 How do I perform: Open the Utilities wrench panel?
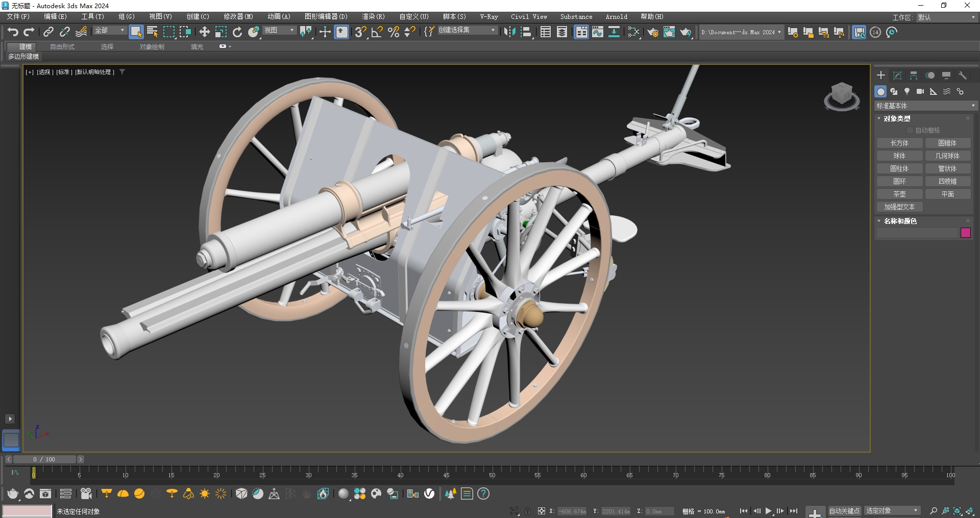point(963,76)
